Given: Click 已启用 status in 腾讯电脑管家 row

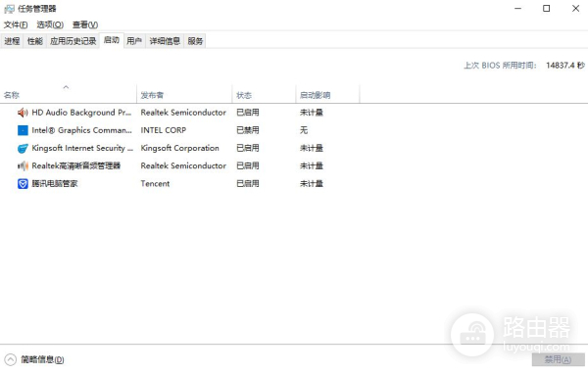Looking at the screenshot, I should coord(248,184).
